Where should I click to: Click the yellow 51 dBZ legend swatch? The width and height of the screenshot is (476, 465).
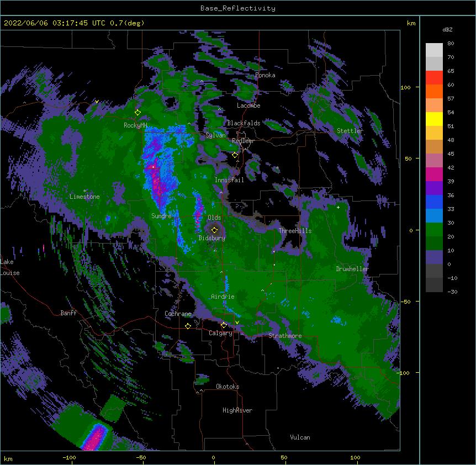(x=434, y=119)
